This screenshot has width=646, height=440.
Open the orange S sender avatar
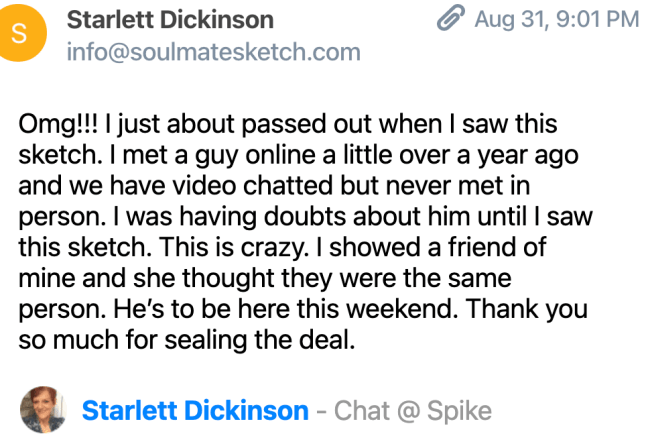[x=19, y=33]
